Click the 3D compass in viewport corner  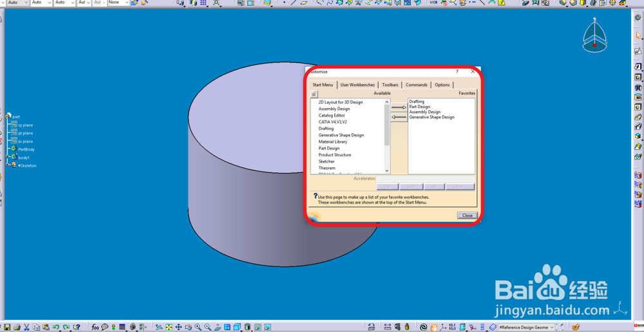point(594,36)
